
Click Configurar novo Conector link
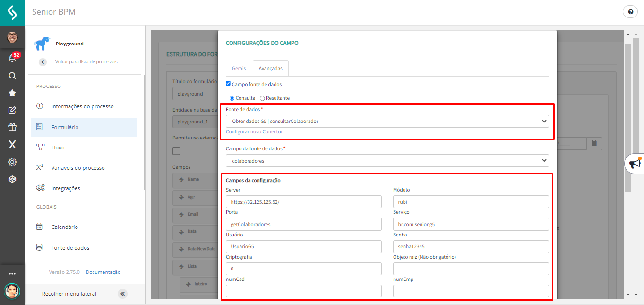pos(254,132)
